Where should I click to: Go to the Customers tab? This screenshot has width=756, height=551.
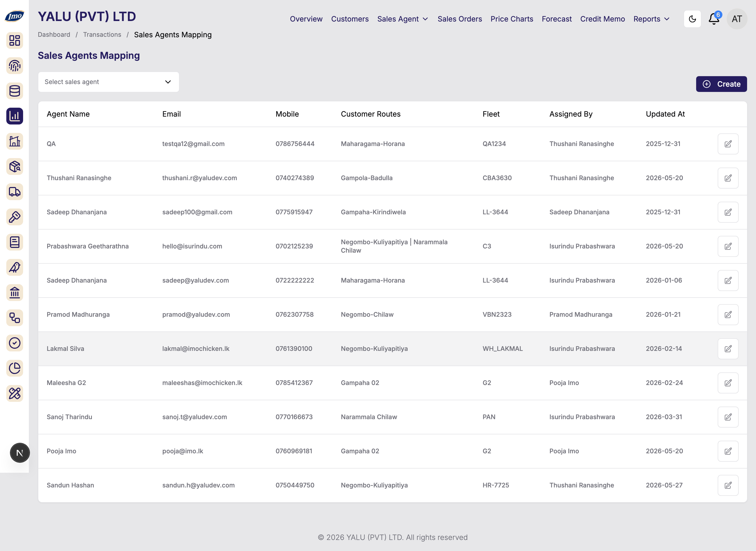tap(350, 19)
